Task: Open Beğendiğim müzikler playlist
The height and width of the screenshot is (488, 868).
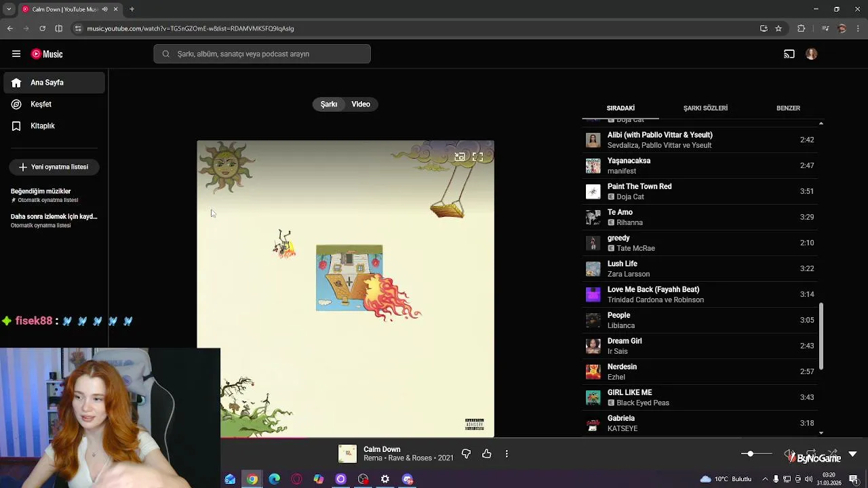Action: tap(54, 195)
